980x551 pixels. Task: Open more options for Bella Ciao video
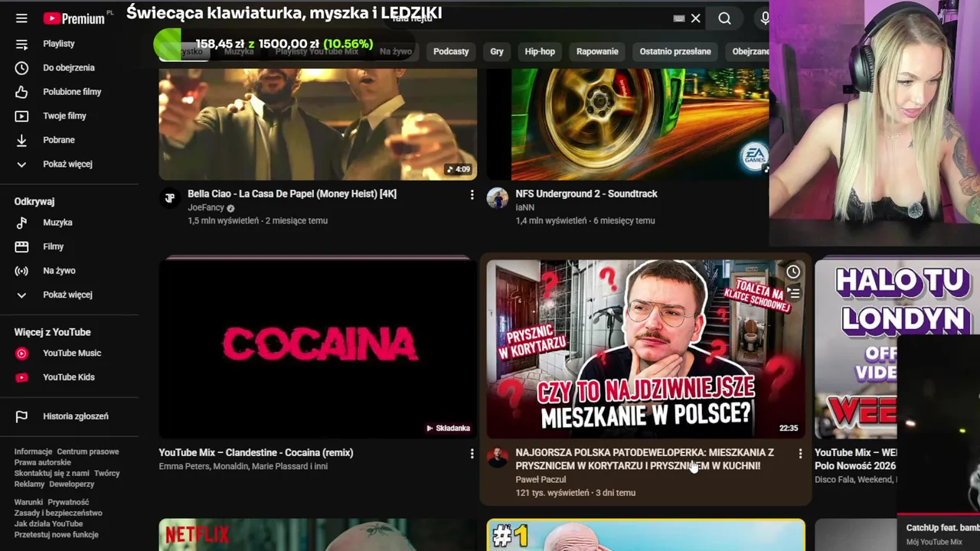tap(472, 195)
